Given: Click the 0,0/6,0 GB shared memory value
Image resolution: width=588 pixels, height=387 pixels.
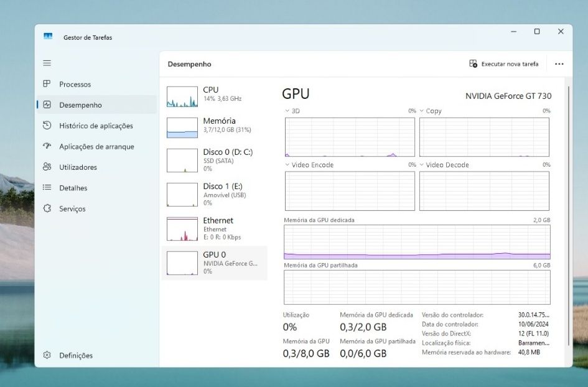Looking at the screenshot, I should tap(363, 353).
